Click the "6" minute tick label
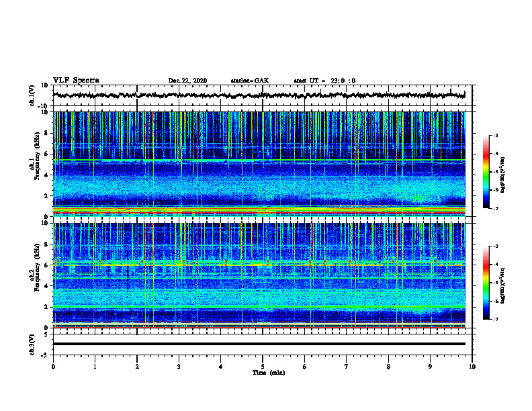Image resolution: width=532 pixels, height=411 pixels. point(304,367)
